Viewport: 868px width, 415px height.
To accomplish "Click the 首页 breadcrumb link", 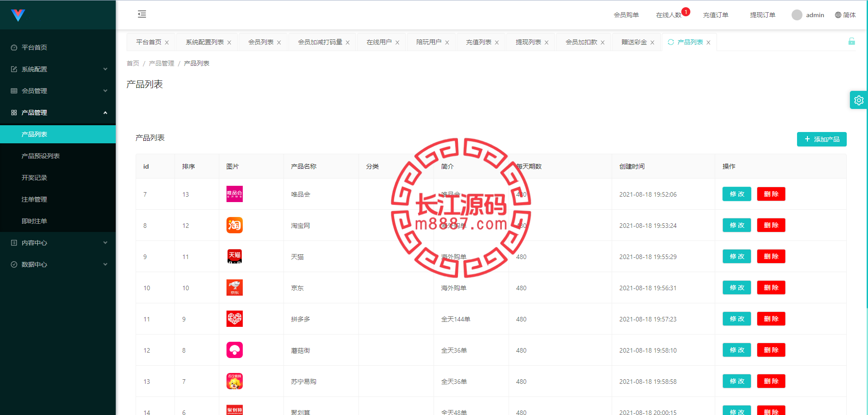I will pos(133,63).
